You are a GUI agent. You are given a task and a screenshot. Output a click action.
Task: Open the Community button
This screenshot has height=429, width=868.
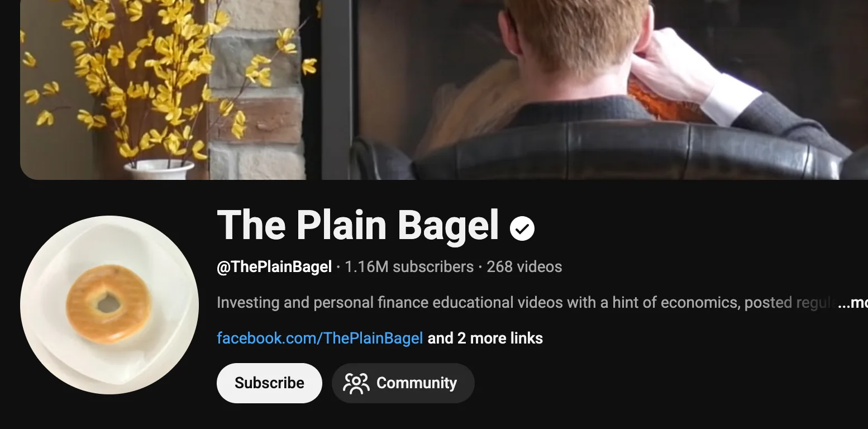click(x=403, y=383)
